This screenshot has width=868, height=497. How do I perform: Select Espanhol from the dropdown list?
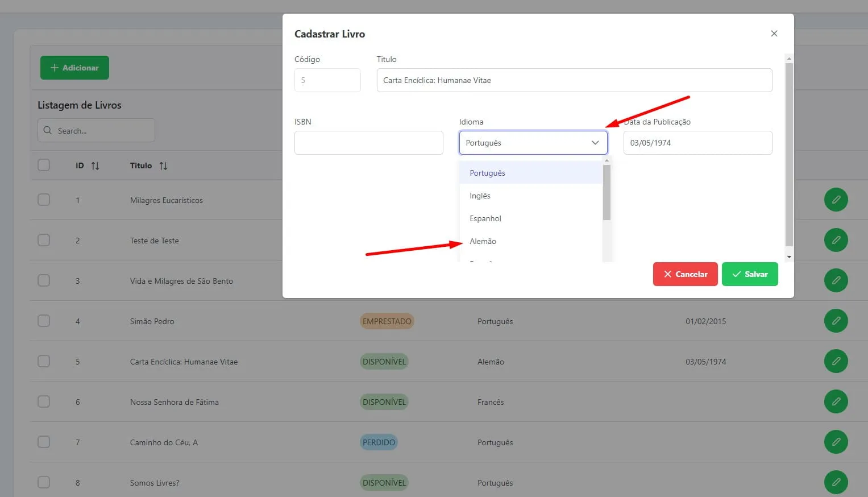(485, 219)
